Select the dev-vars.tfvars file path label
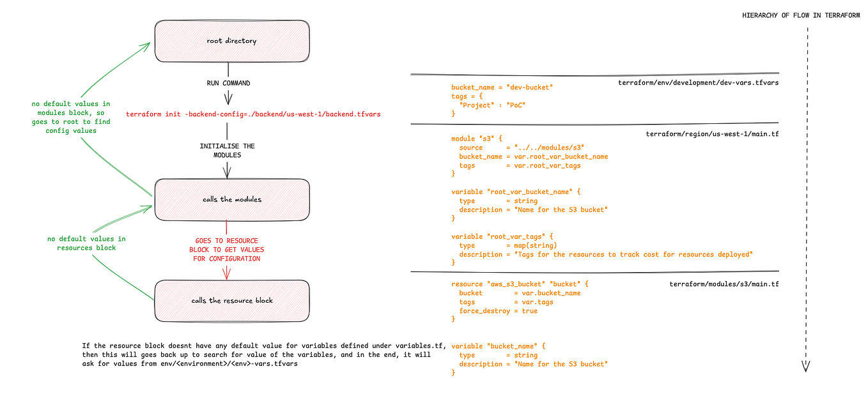 click(699, 82)
